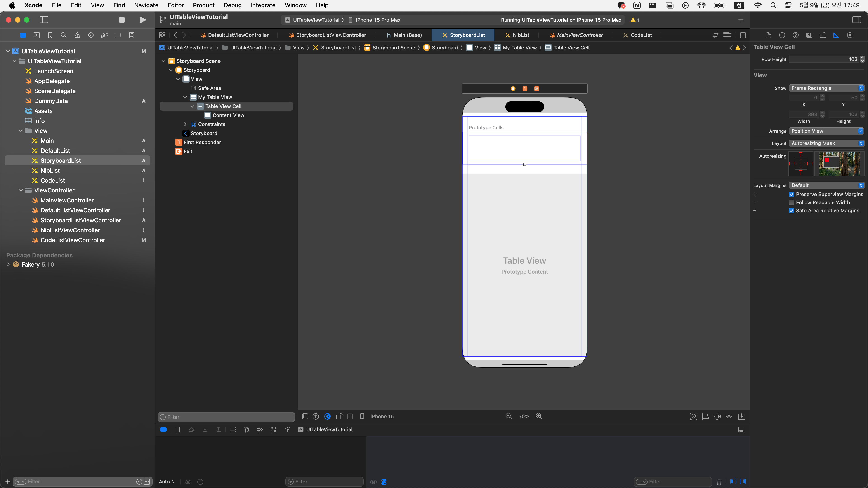Open the Arrange Position View dropdown
Screen dimensions: 868x488
tap(827, 131)
